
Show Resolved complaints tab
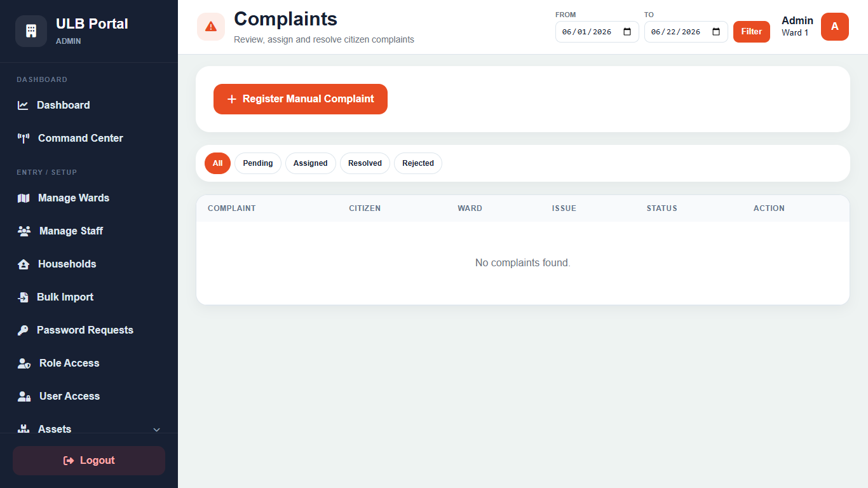(x=365, y=163)
